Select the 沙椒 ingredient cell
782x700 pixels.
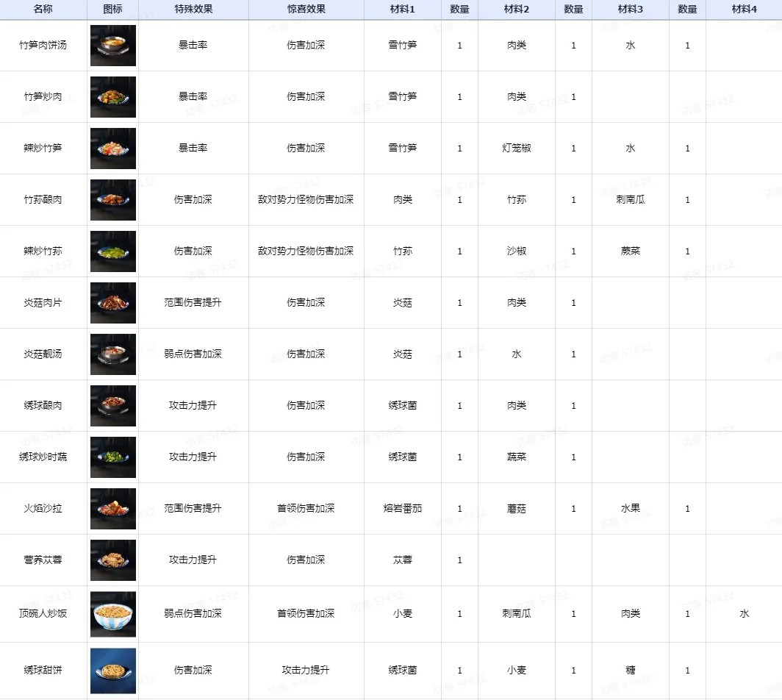point(516,251)
